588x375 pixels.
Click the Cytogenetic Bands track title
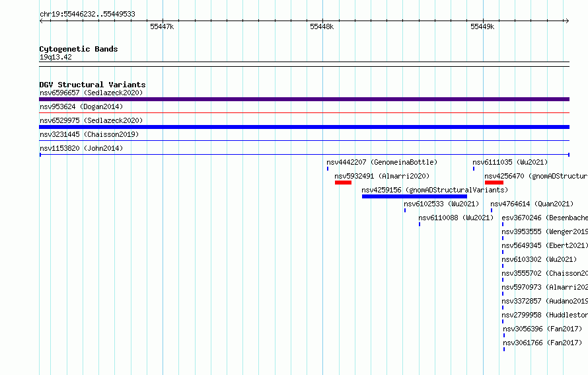(79, 49)
